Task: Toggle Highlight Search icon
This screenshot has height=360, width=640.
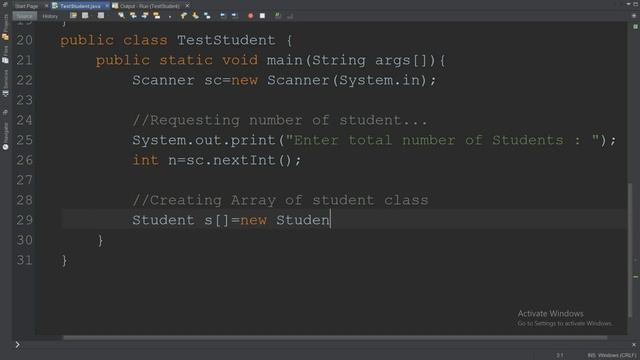Action: coord(157,16)
